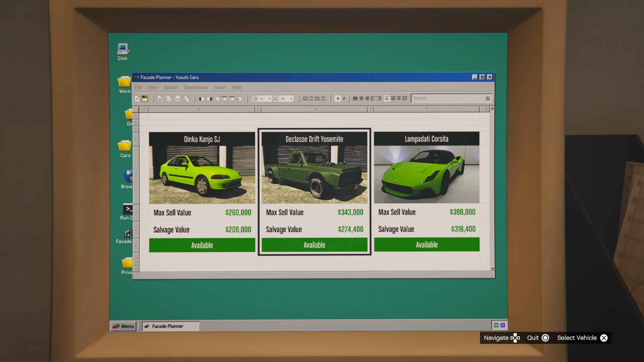
Task: Open the Priva folder on desktop
Action: pyautogui.click(x=127, y=266)
